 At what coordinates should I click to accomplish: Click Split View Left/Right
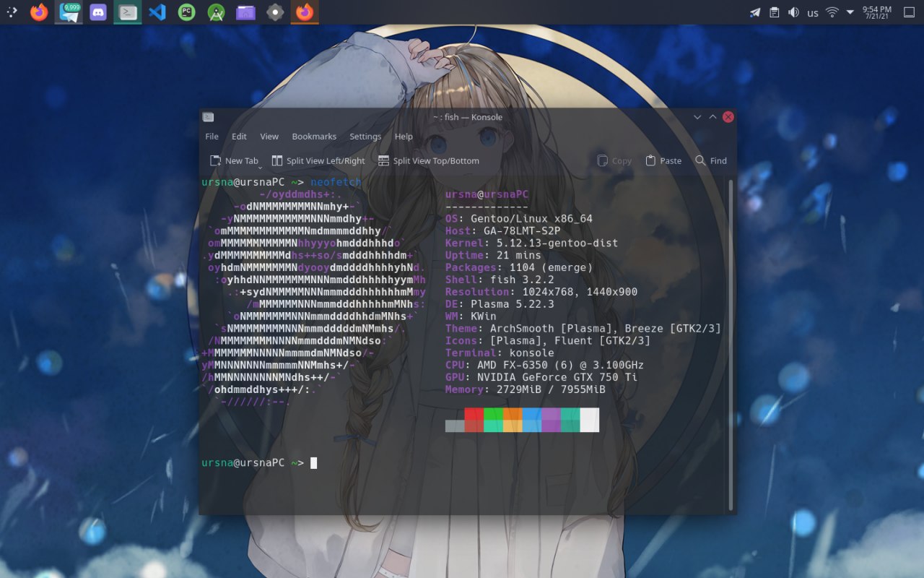[x=318, y=161]
